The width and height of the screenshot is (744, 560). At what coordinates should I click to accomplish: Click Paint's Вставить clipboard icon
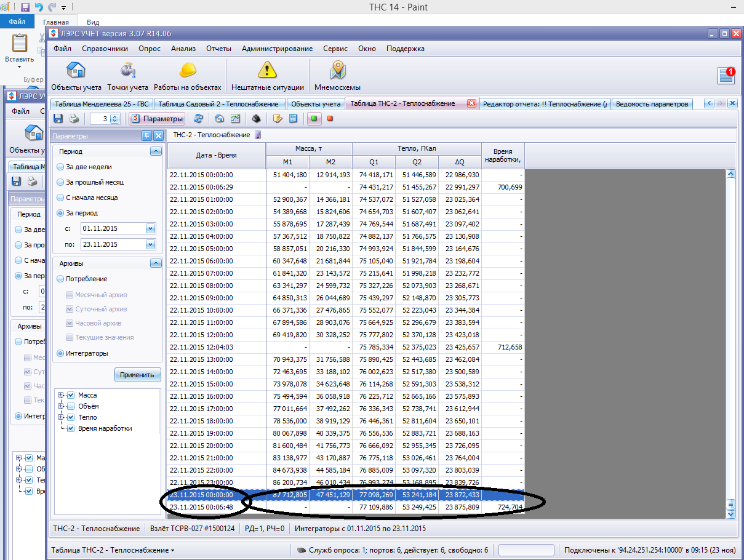pyautogui.click(x=20, y=44)
